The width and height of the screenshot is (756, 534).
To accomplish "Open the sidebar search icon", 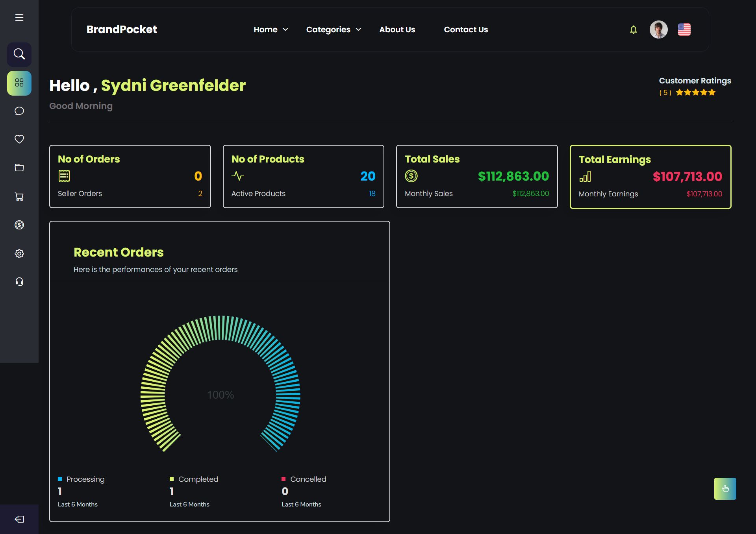I will pos(19,54).
